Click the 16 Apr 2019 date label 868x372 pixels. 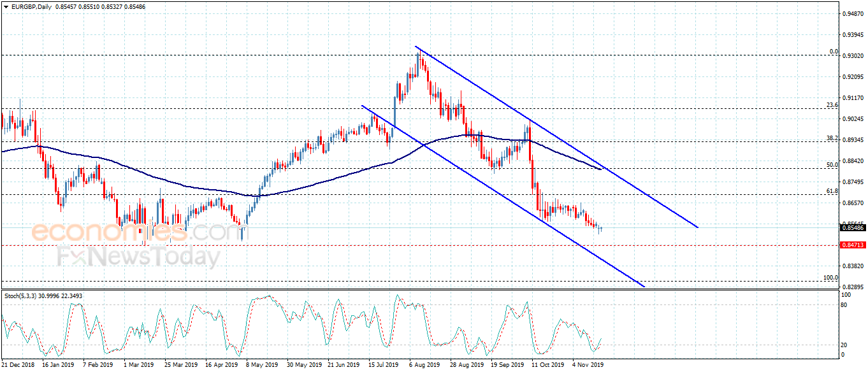(x=222, y=366)
